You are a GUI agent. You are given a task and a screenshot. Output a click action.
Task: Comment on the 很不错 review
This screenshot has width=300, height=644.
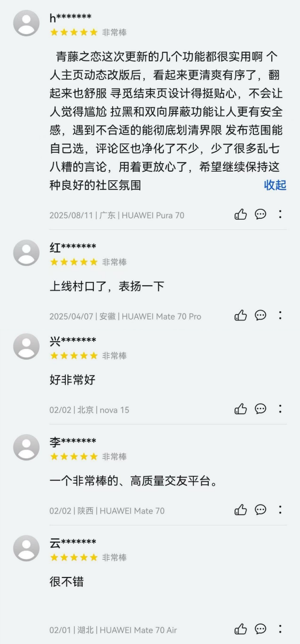pyautogui.click(x=260, y=630)
